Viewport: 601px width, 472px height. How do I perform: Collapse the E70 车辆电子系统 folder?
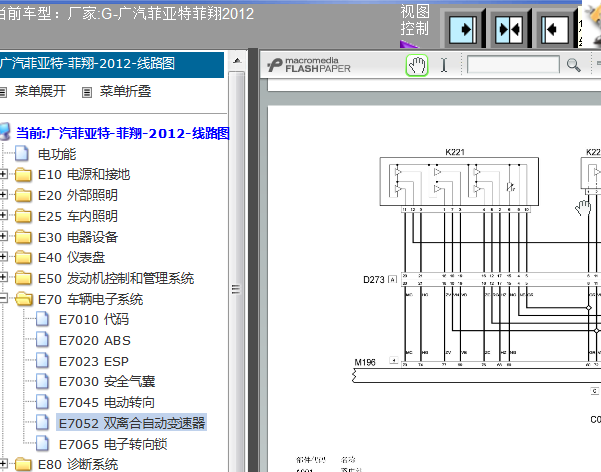[x=3, y=298]
